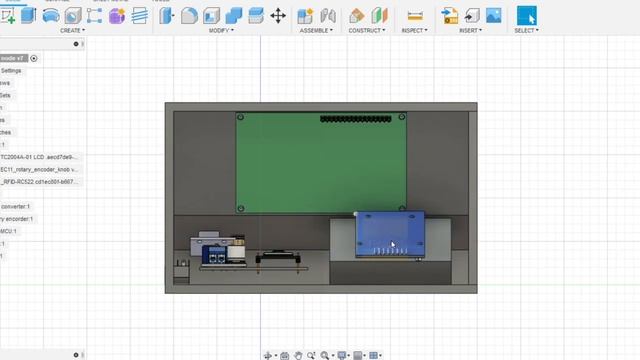Click the Insert Canvas image icon

tap(493, 16)
